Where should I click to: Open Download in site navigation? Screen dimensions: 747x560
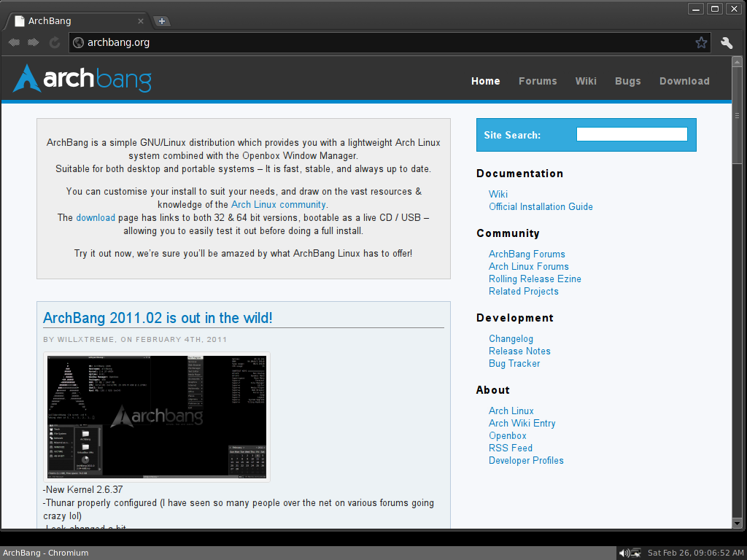(684, 81)
